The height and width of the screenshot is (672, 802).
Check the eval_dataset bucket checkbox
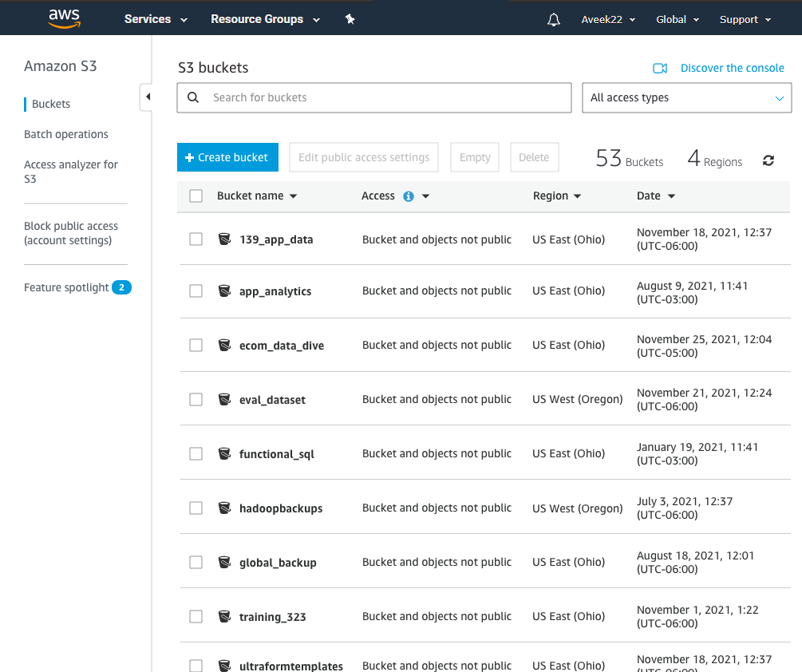pyautogui.click(x=196, y=399)
